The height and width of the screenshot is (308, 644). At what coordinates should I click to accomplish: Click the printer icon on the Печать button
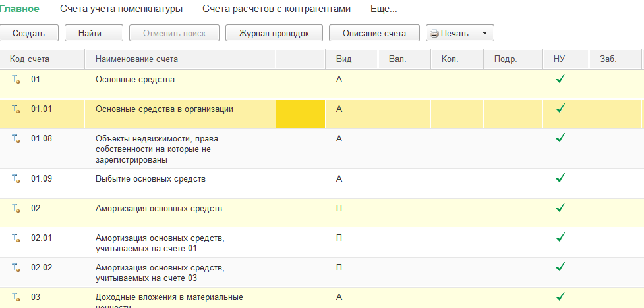point(434,33)
